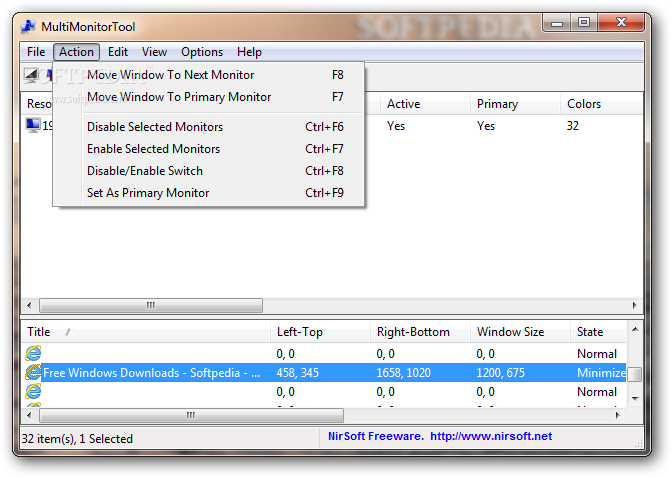Image resolution: width=672 pixels, height=477 pixels.
Task: Click window list scroll up arrow
Action: click(635, 329)
